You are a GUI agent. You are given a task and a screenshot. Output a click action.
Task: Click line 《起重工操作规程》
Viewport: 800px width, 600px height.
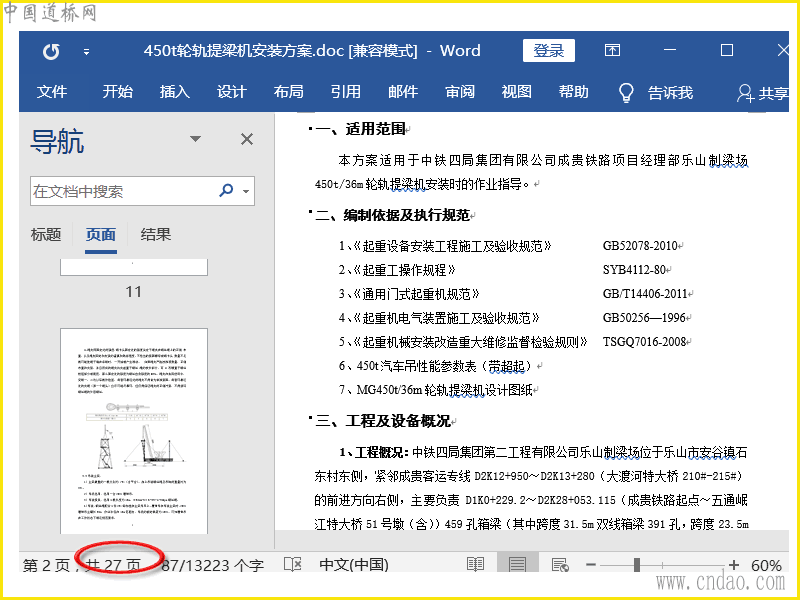(x=397, y=270)
